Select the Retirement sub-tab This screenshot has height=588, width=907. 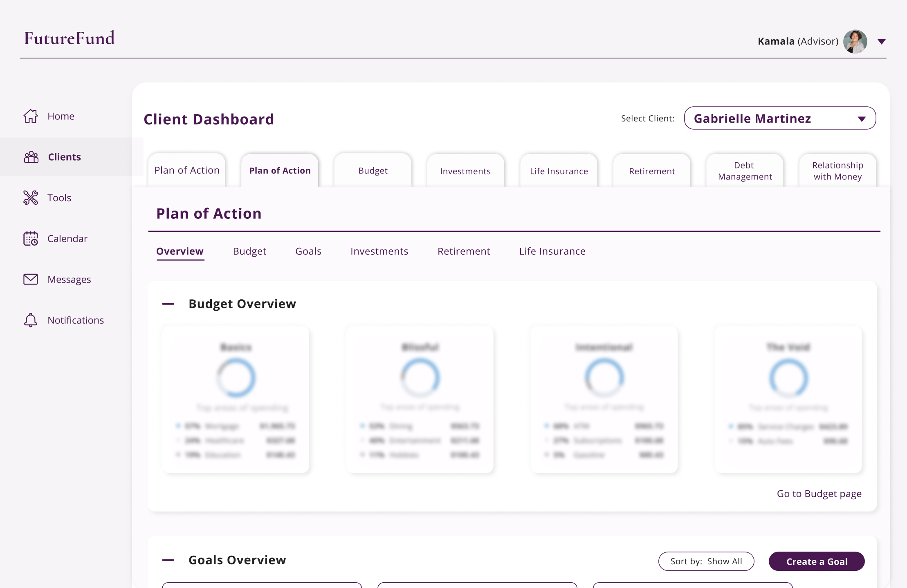[x=464, y=251]
